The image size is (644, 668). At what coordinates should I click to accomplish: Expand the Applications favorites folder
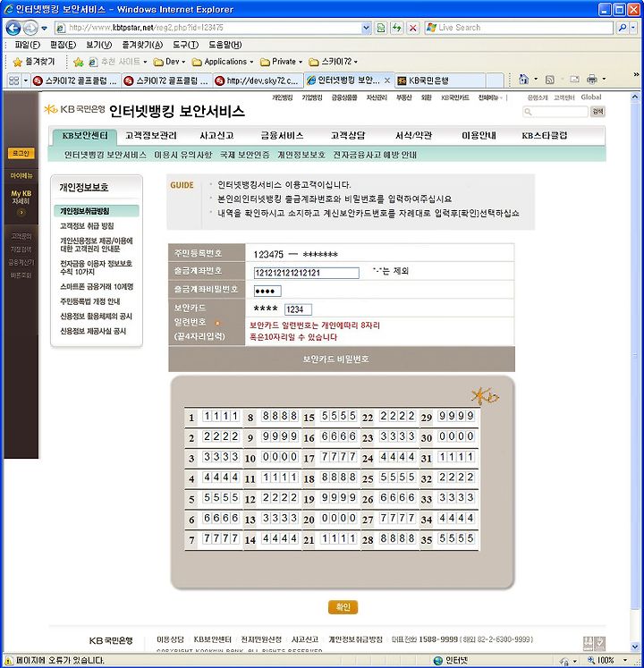[223, 62]
